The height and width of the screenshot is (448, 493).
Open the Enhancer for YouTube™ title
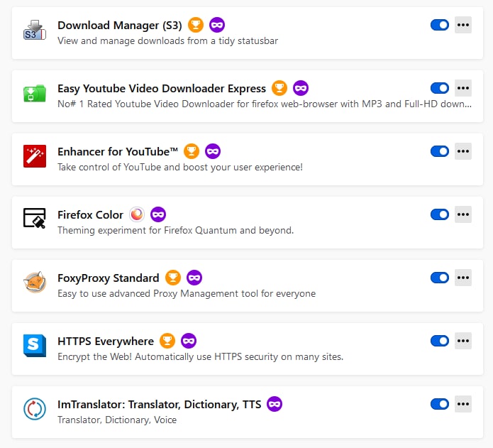118,152
